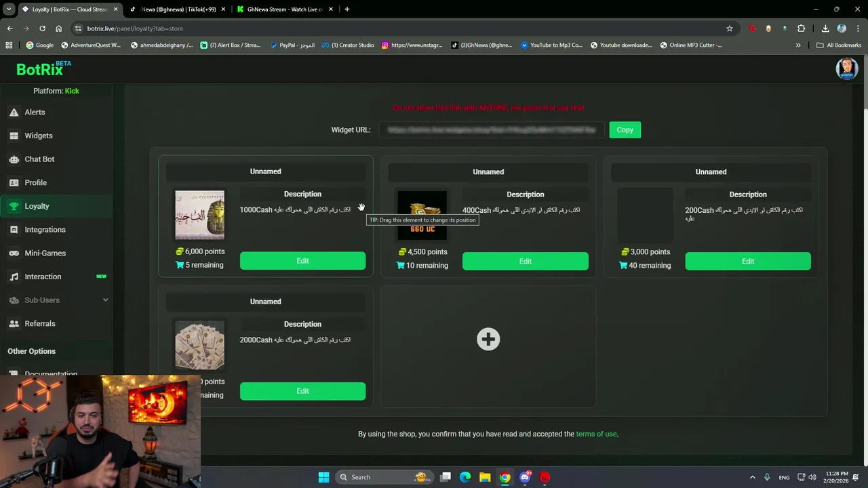Screen dimensions: 868x488
Task: Reload the page
Action: [x=42, y=28]
